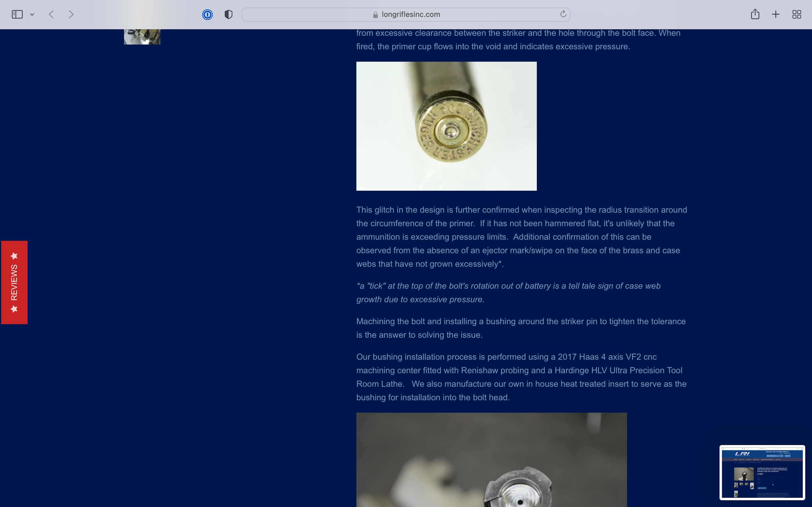The width and height of the screenshot is (812, 507).
Task: Reload the longriflesinc.com page
Action: [x=563, y=14]
